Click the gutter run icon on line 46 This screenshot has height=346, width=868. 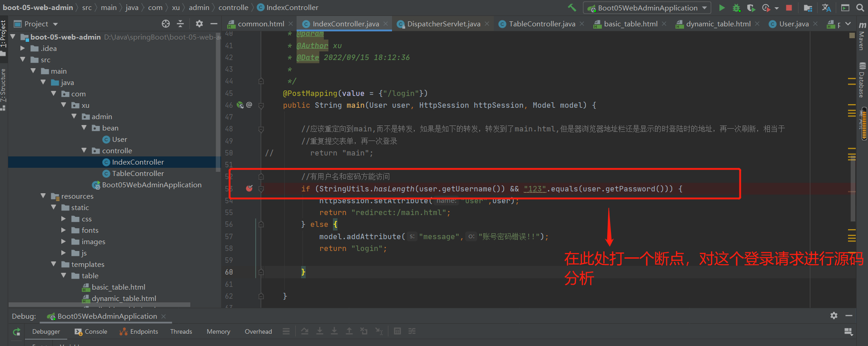(x=240, y=105)
